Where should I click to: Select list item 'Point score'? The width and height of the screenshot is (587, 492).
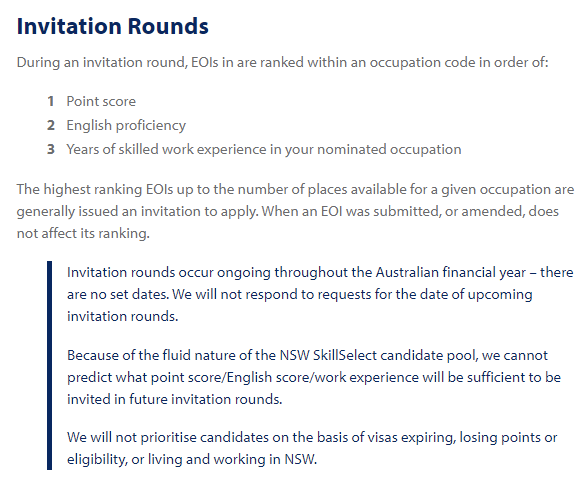[x=101, y=101]
